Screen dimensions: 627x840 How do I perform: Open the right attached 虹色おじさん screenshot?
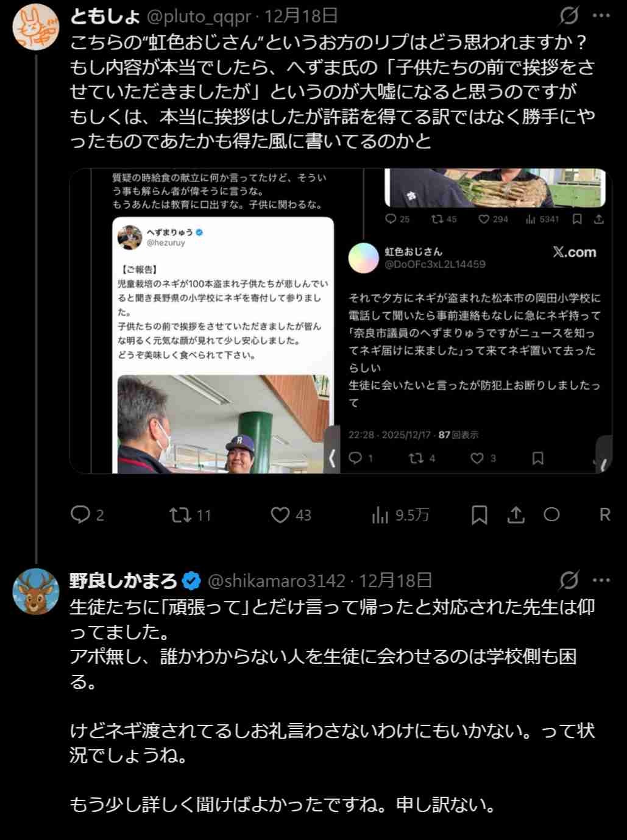click(477, 321)
